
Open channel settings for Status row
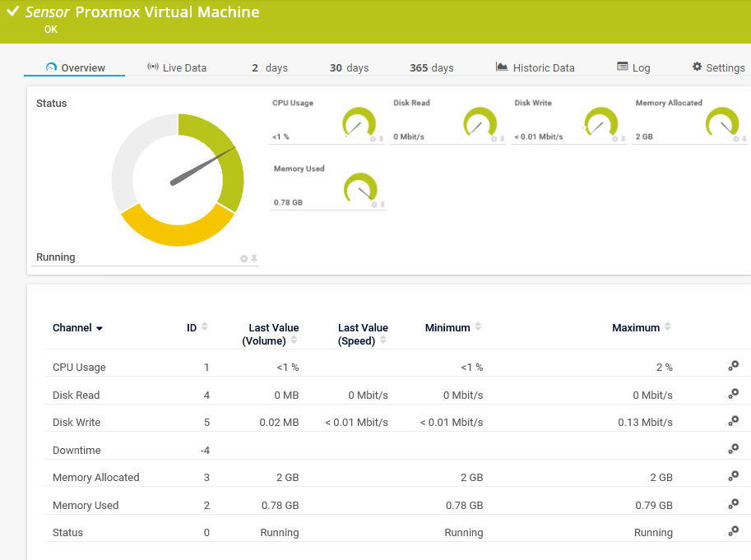pos(733,532)
